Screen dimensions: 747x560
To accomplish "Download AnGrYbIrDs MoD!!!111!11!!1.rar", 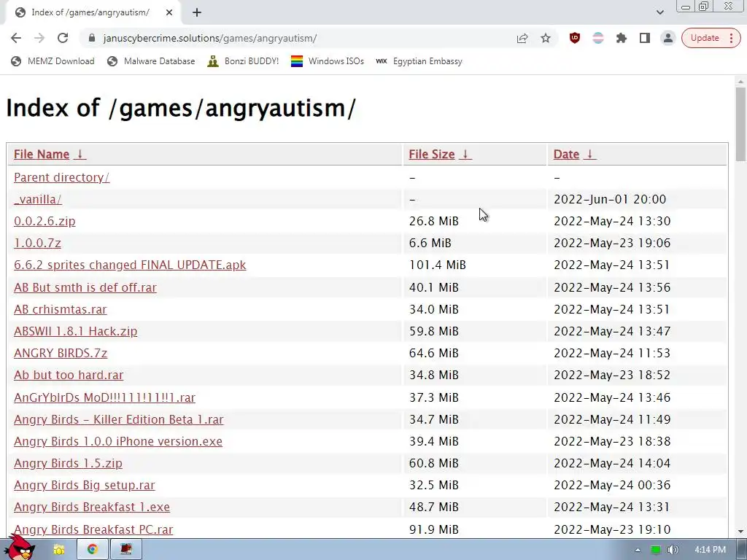I will (104, 397).
